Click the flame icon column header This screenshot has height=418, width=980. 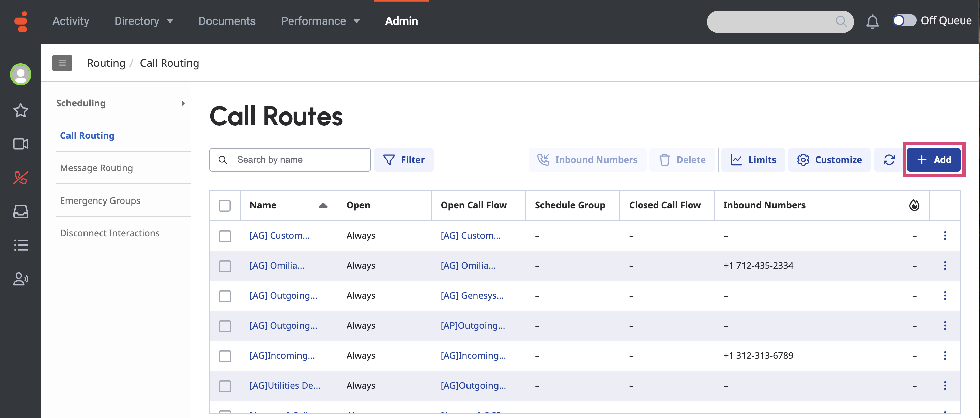point(914,205)
